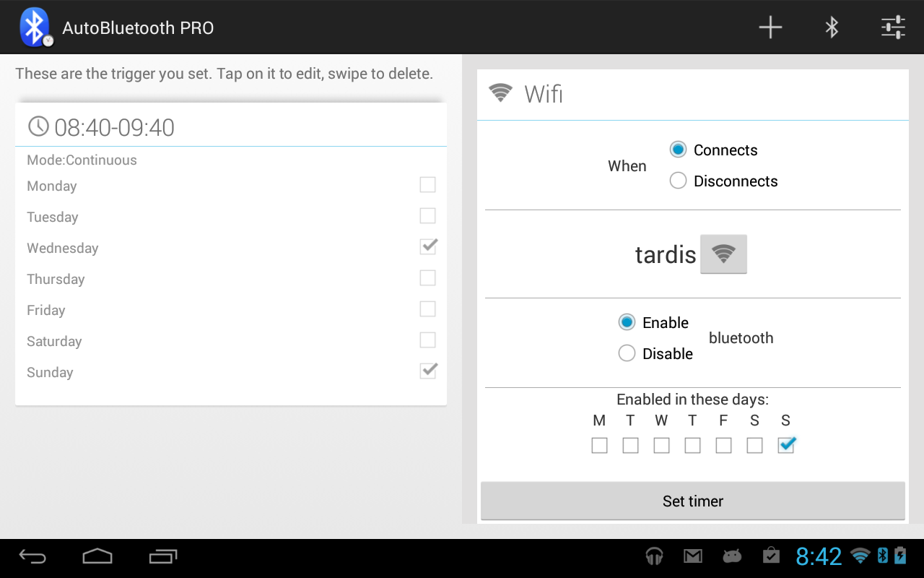
Task: Toggle Friday checkbox in trigger card
Action: coord(427,309)
